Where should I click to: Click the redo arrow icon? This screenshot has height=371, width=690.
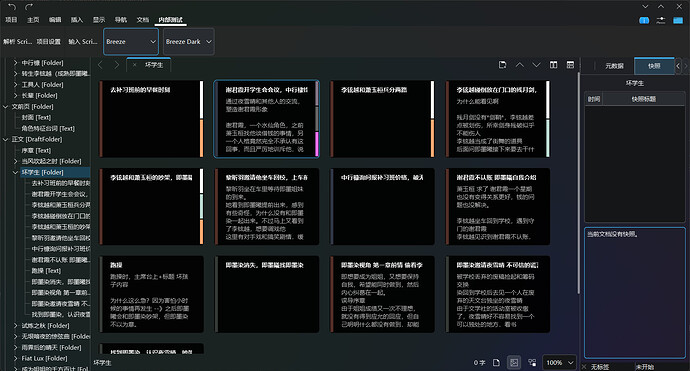[29, 7]
